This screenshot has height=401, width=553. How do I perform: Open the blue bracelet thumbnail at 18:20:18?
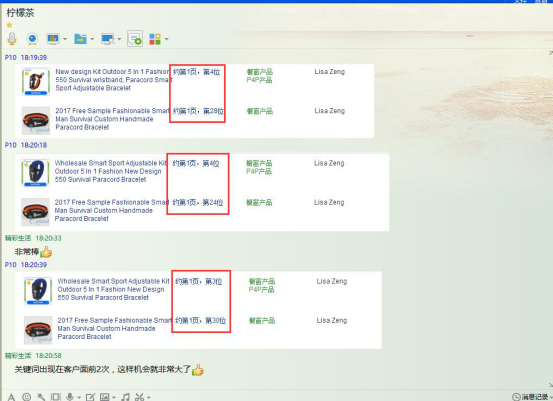pyautogui.click(x=35, y=173)
